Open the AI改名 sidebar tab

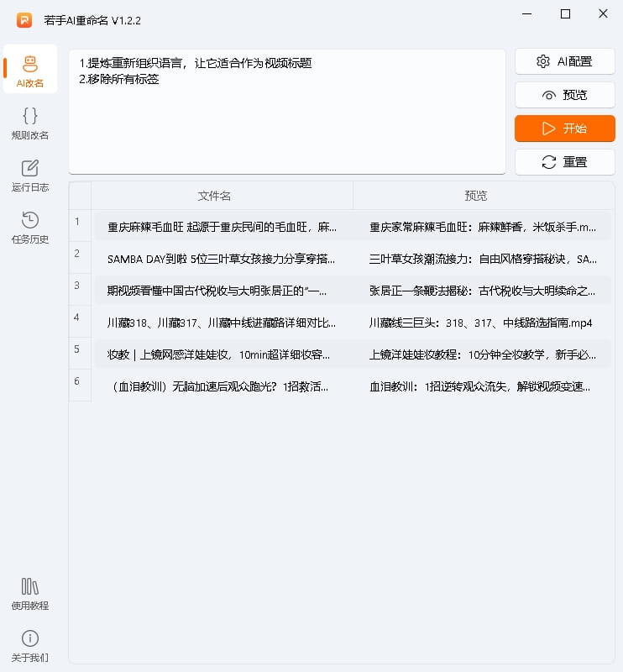[30, 70]
